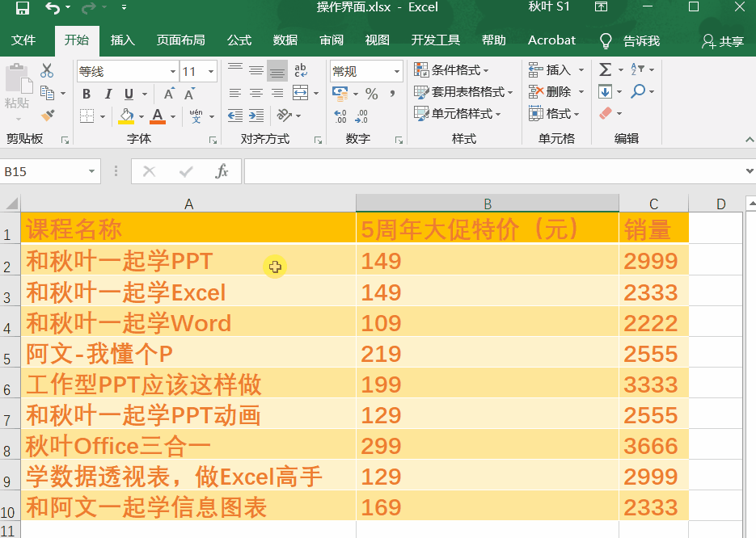Apply the red font color

158,116
